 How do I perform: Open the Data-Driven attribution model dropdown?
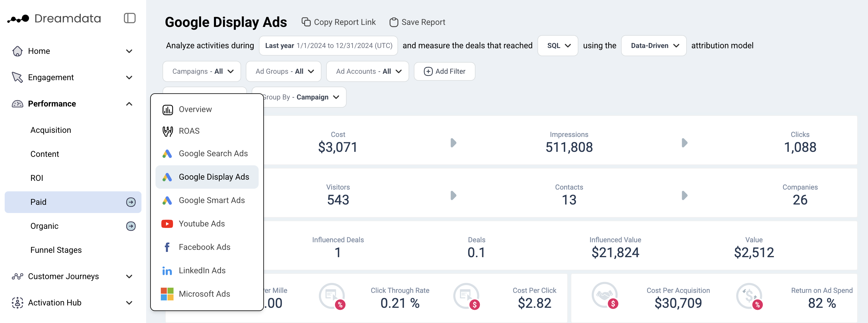pyautogui.click(x=653, y=46)
